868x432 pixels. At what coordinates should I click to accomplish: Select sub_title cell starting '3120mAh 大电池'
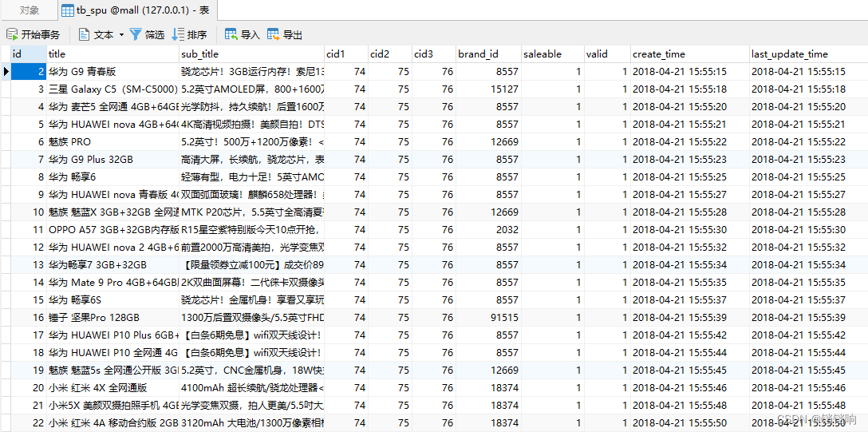252,423
